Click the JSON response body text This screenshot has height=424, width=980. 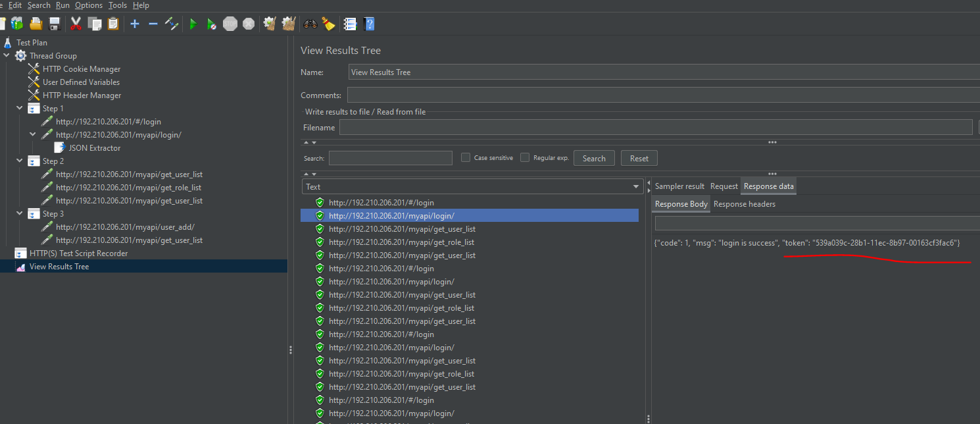[807, 243]
